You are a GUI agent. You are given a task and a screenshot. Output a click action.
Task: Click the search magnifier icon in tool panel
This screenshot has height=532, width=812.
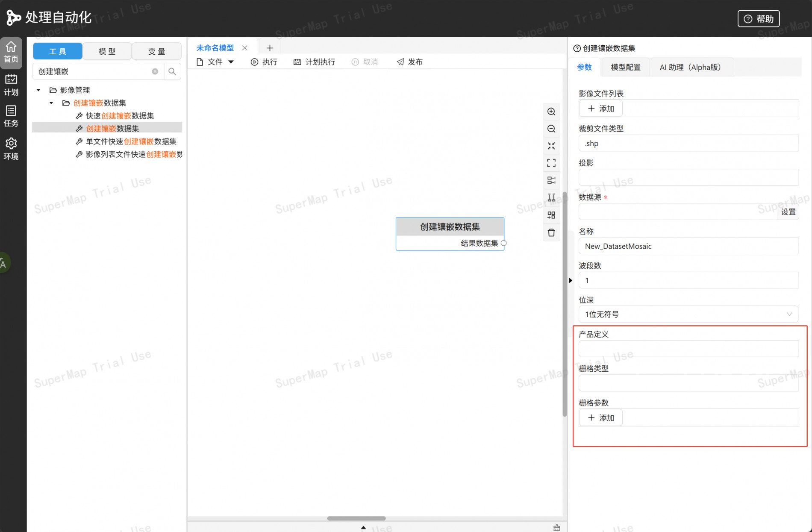point(172,71)
